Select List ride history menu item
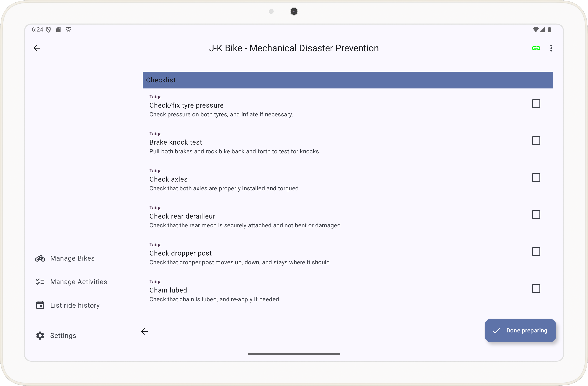 [75, 305]
